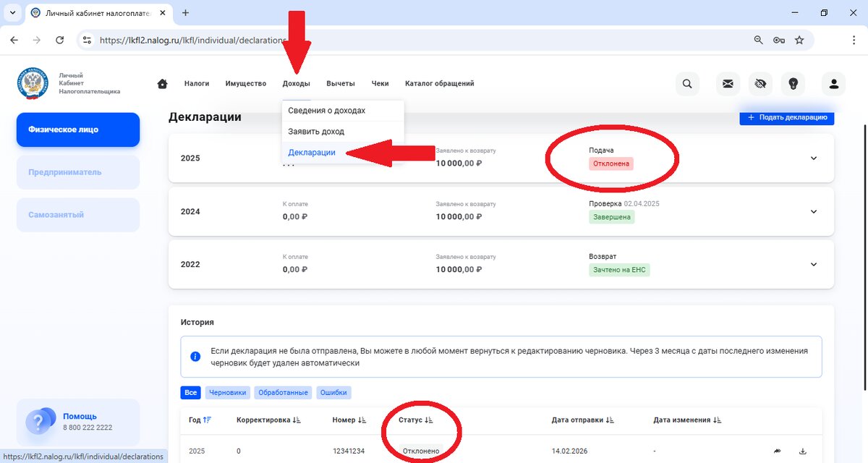The height and width of the screenshot is (463, 868).
Task: Show all history with Все filter
Action: [x=191, y=393]
